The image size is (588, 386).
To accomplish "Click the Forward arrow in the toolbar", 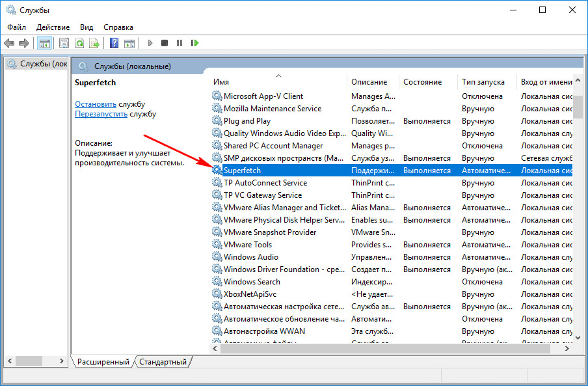I will [x=24, y=44].
